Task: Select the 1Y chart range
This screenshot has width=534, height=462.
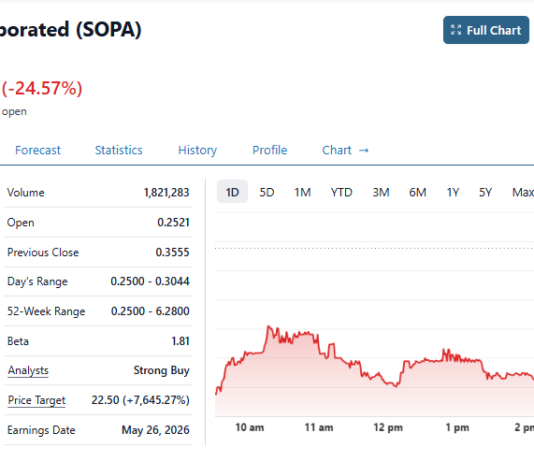Action: click(x=453, y=192)
